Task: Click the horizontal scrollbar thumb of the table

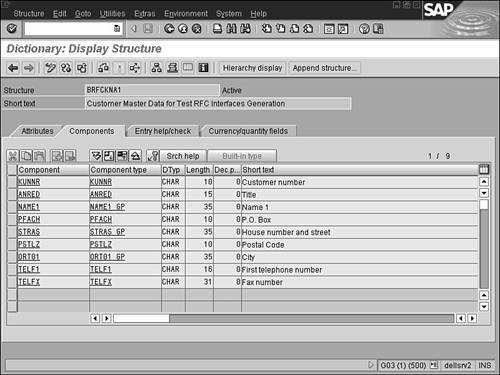Action: coord(142,318)
